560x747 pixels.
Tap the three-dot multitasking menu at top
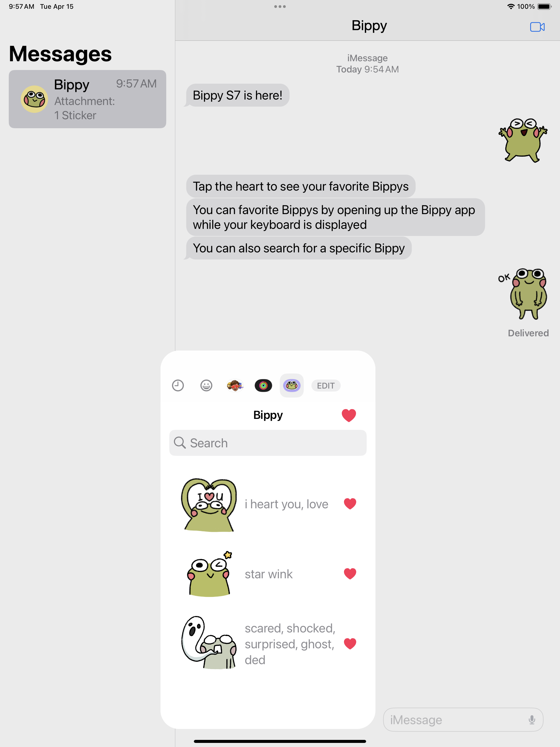[x=280, y=6]
